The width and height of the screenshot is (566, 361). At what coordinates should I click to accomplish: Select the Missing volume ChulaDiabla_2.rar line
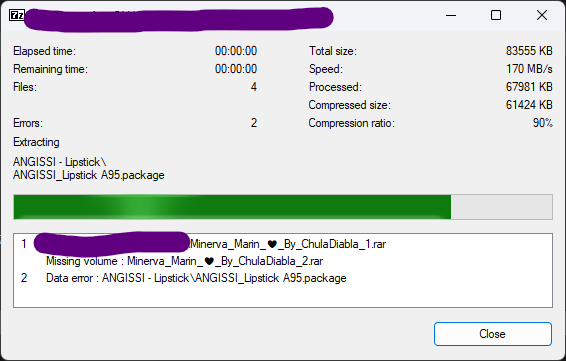point(184,261)
